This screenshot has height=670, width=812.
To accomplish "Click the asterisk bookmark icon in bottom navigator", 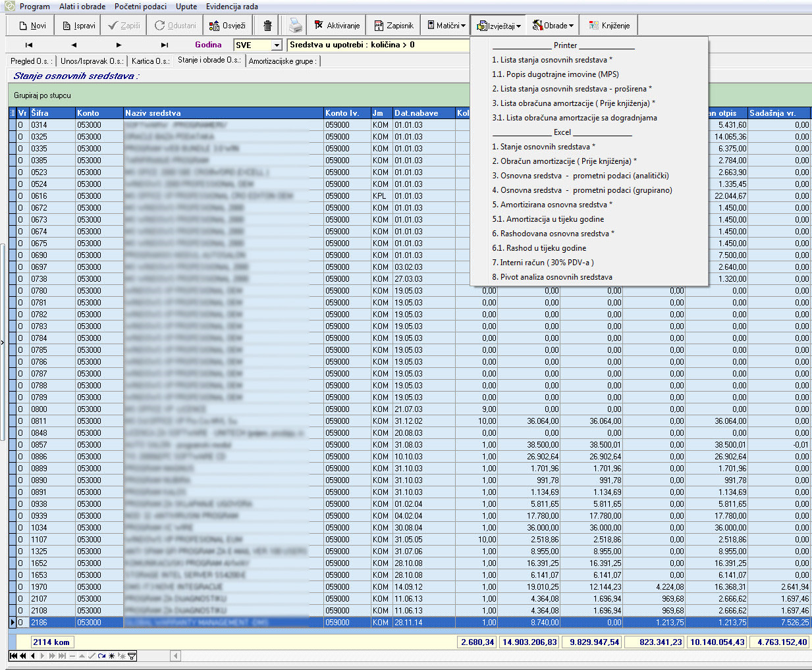I will (111, 656).
